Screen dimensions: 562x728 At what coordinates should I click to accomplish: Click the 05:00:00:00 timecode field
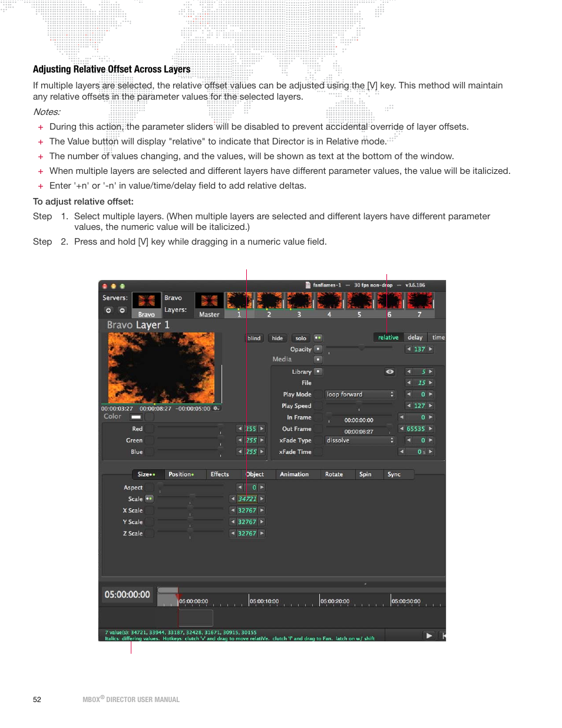coord(128,595)
